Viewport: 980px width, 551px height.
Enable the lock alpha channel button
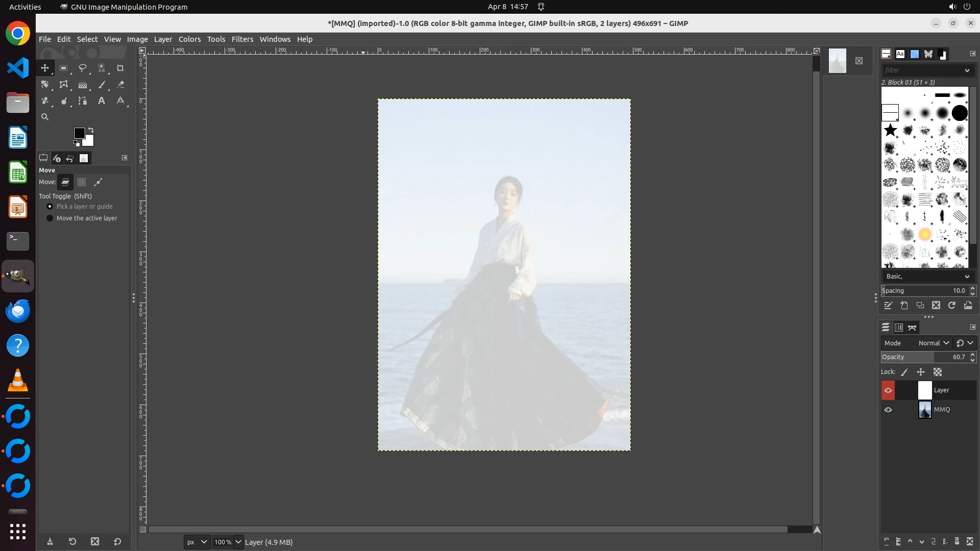pyautogui.click(x=938, y=372)
